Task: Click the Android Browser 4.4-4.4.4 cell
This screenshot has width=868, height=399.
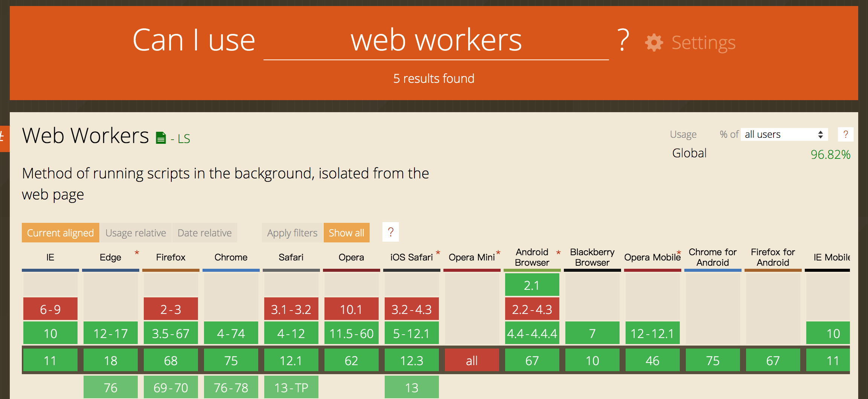Action: click(532, 333)
